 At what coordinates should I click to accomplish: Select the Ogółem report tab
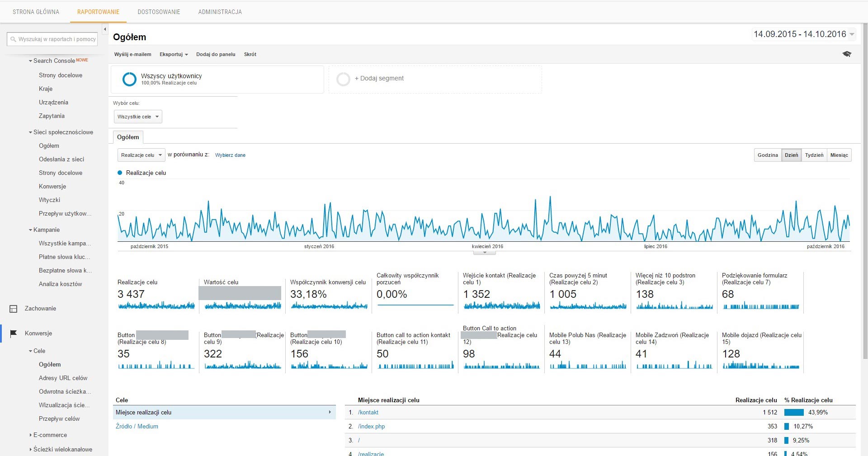128,137
